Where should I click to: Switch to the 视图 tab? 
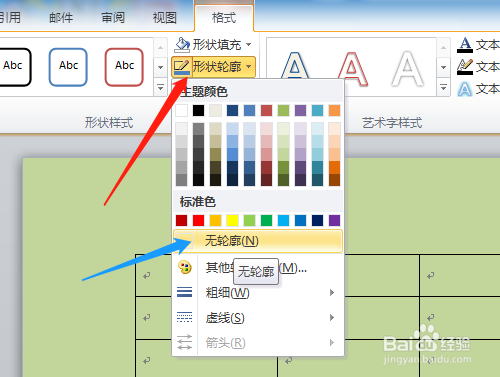[x=164, y=17]
